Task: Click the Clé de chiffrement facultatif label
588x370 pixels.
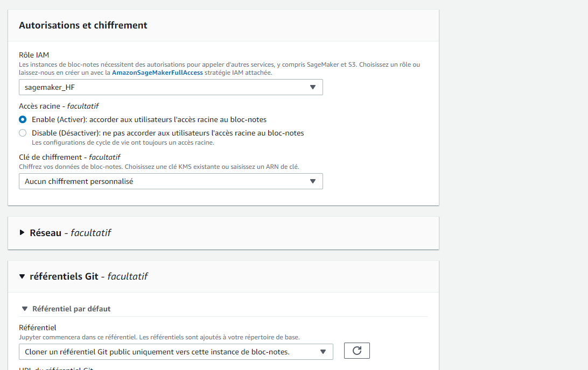Action: 70,156
